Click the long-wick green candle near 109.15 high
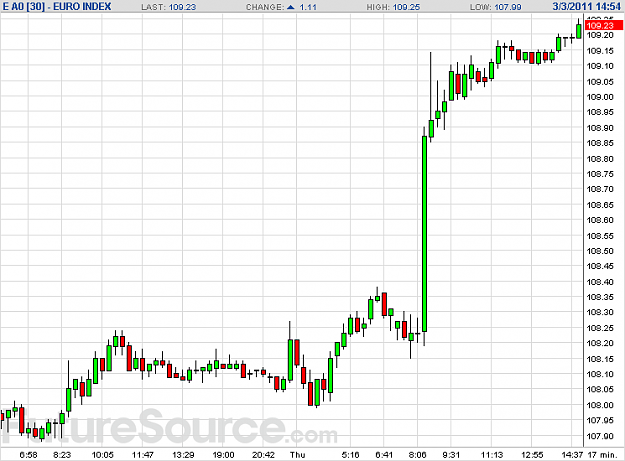Viewport: 625px width, 461px height. coord(431,128)
